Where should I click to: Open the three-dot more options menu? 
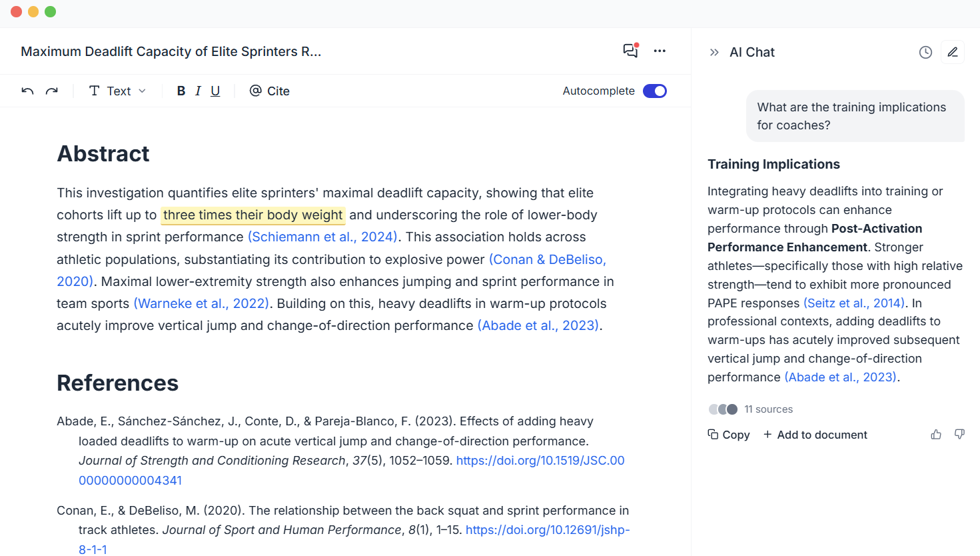point(660,51)
